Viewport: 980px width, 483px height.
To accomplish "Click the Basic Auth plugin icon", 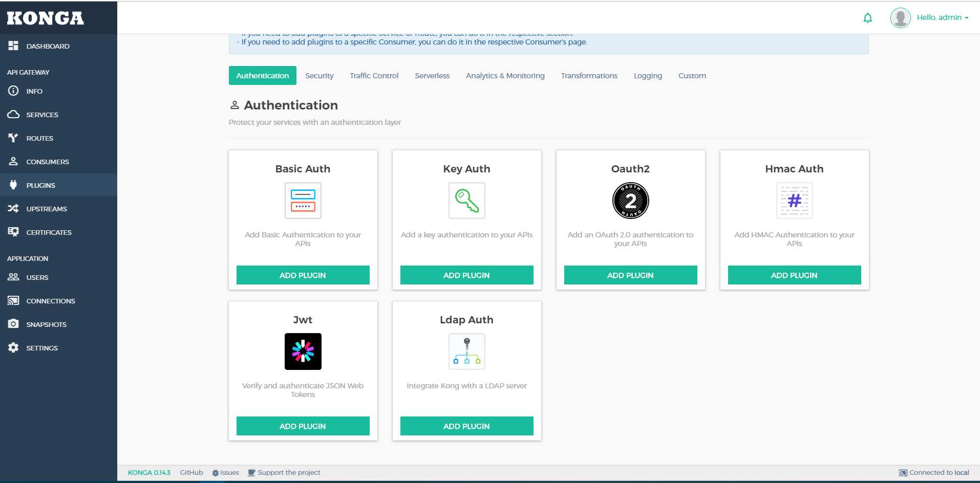I will (x=303, y=201).
